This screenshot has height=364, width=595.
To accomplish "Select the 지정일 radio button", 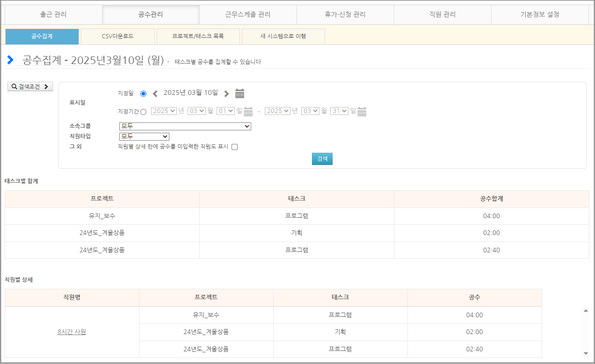I will click(x=143, y=93).
